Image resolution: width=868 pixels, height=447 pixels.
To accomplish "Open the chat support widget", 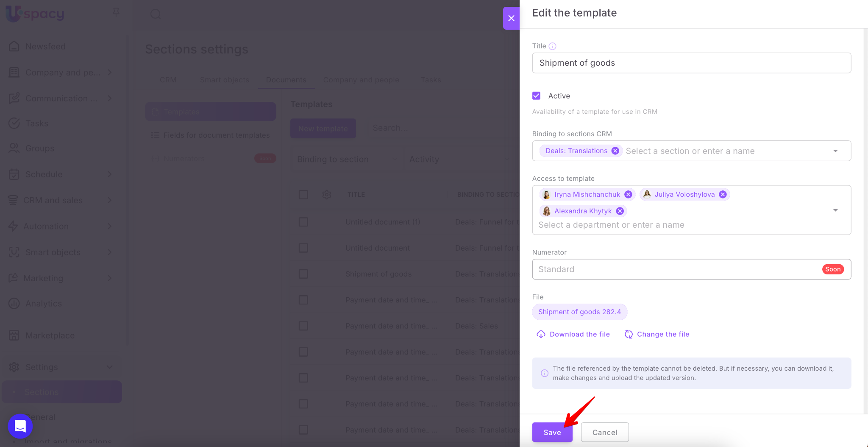I will pyautogui.click(x=20, y=426).
